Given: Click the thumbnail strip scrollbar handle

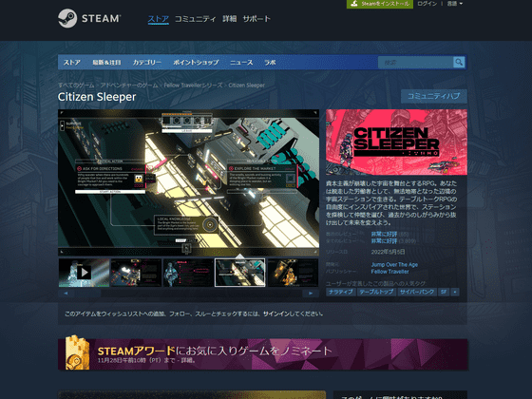Looking at the screenshot, I should 87,294.
